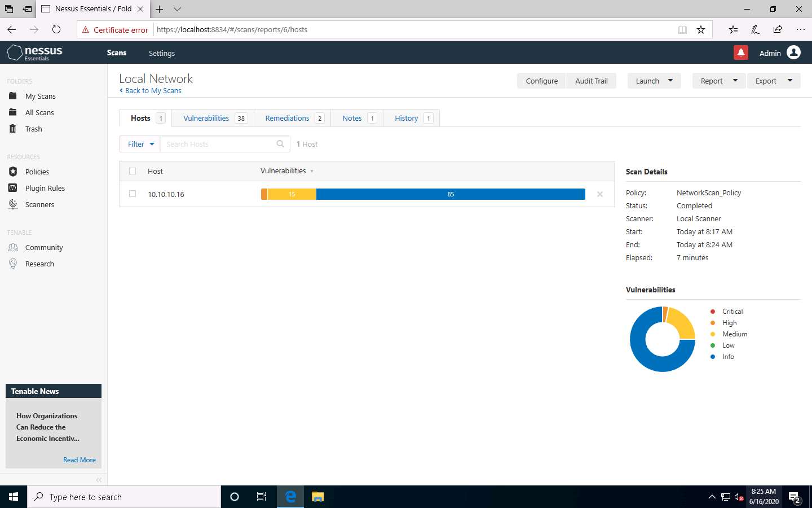Click the Trash bin icon
Screen dimensions: 812x508
13,129
